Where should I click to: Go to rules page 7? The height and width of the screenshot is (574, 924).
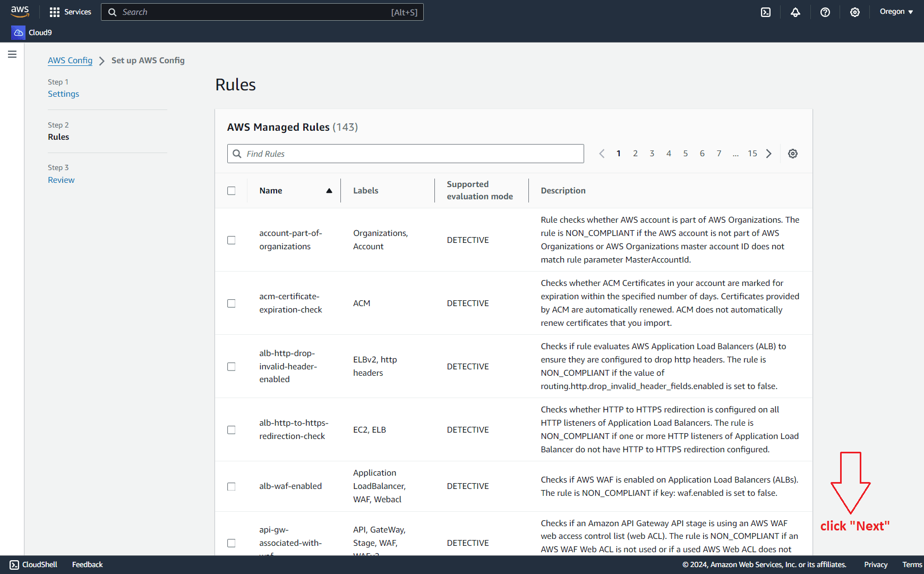pyautogui.click(x=719, y=154)
